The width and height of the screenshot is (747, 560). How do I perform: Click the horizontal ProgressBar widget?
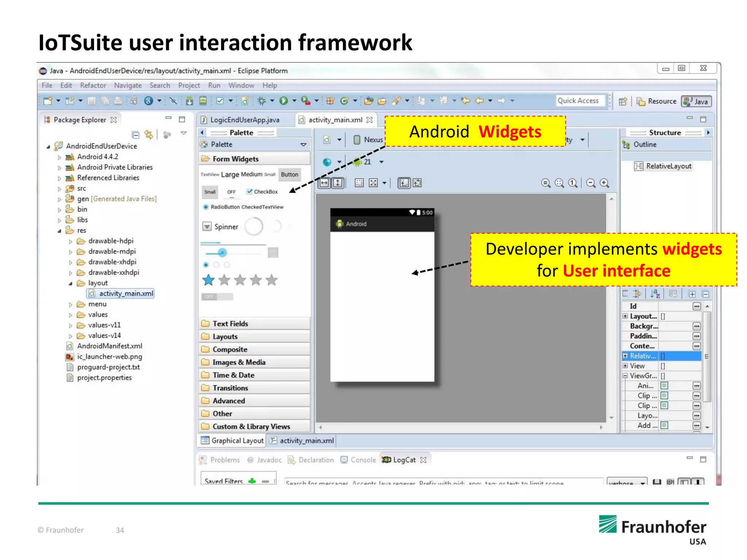pos(233,243)
